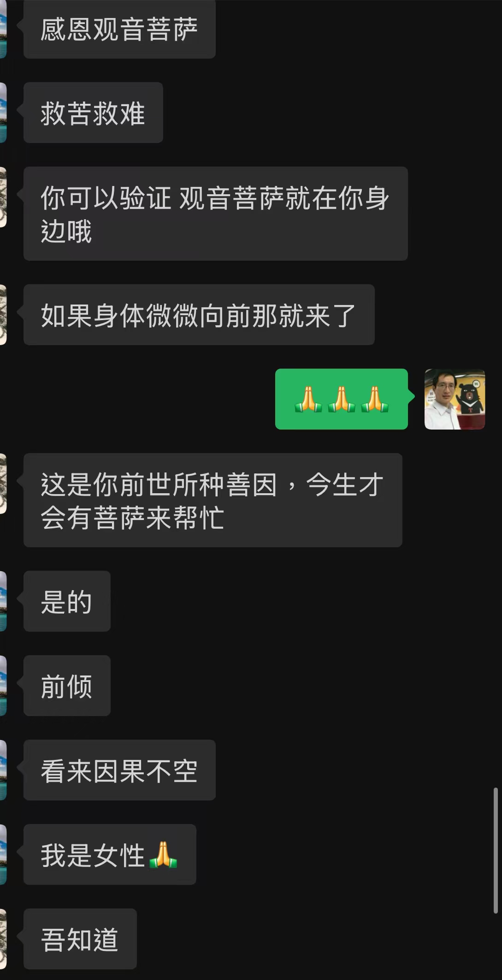Viewport: 502px width, 980px height.
Task: Tap the message '是的'
Action: point(67,601)
